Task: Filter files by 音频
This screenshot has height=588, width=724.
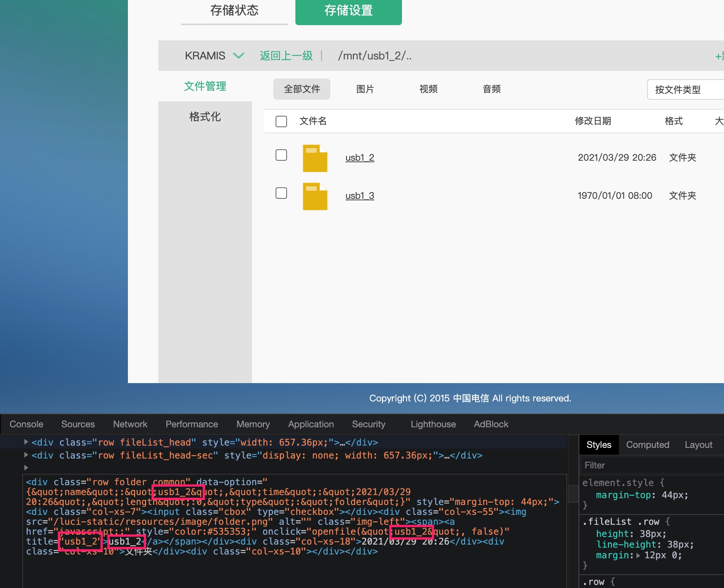Action: point(491,89)
